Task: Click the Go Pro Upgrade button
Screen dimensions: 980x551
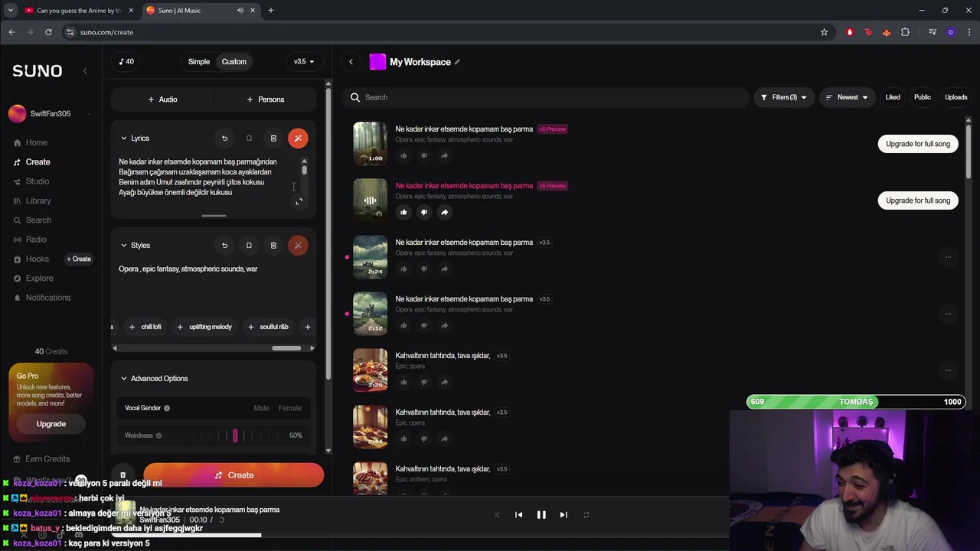Action: (51, 424)
